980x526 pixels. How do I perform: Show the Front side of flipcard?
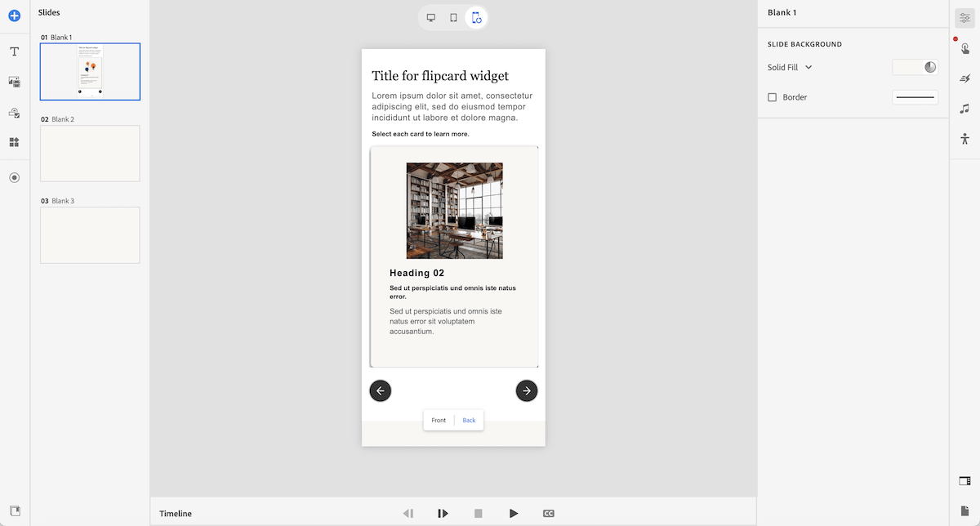pyautogui.click(x=439, y=421)
